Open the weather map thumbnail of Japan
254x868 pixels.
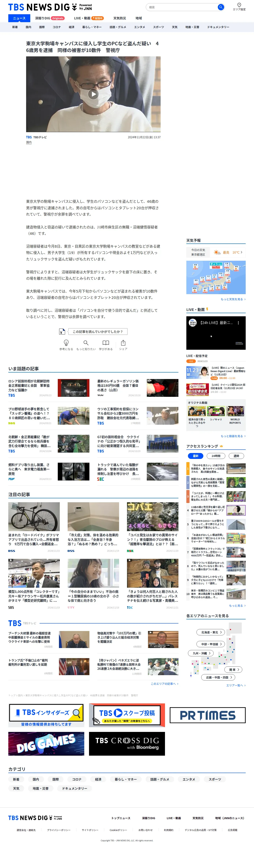point(216,277)
